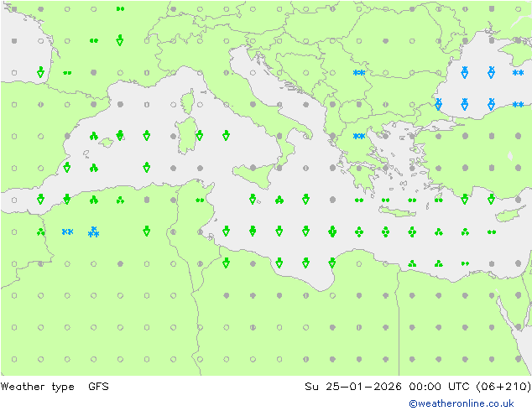Viewport: 532px width, 411px height.
Task: Click the "00:00 UTC" time label
Action: pyautogui.click(x=440, y=386)
